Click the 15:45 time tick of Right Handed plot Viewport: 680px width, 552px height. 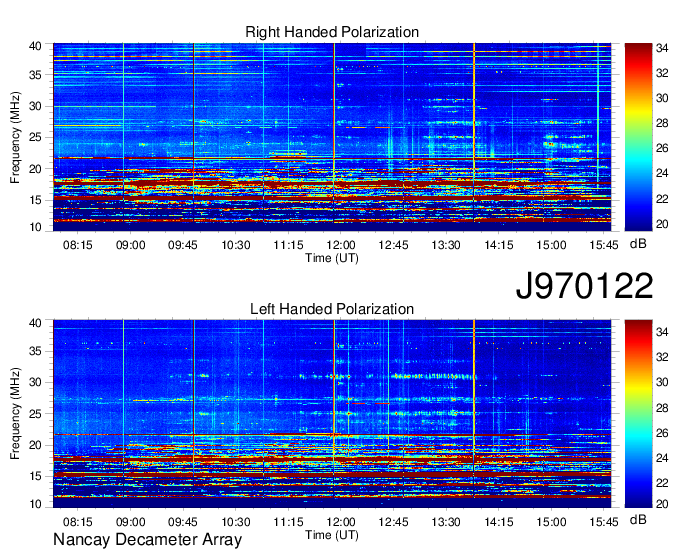click(604, 245)
